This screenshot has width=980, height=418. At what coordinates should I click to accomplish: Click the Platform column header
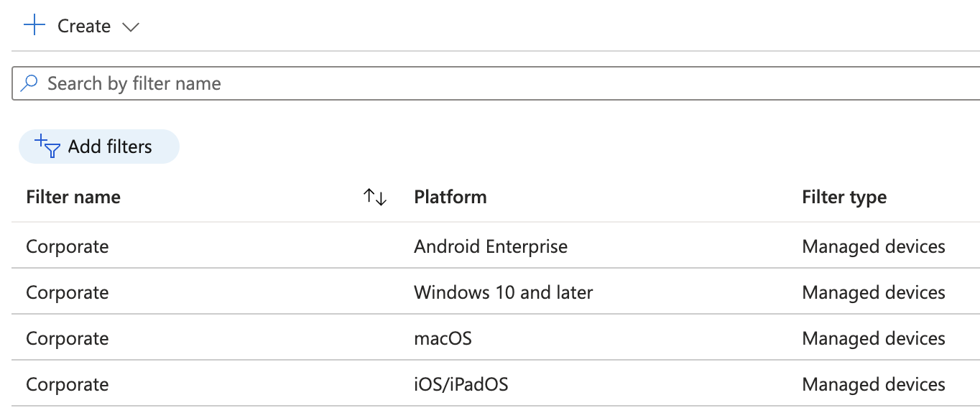[450, 197]
